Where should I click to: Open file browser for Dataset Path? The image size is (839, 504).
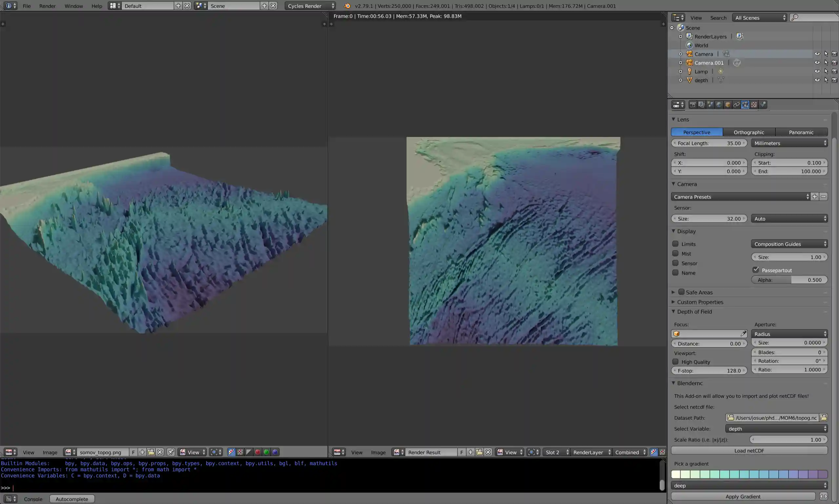coord(823,417)
